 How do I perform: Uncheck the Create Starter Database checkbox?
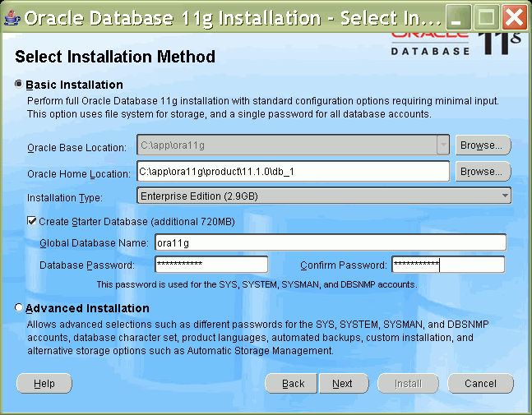click(32, 222)
